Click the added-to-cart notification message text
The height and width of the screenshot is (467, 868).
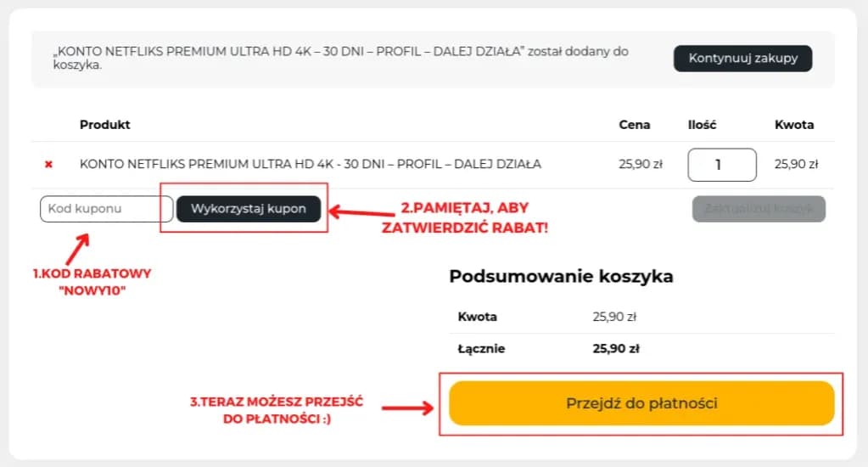click(x=339, y=58)
